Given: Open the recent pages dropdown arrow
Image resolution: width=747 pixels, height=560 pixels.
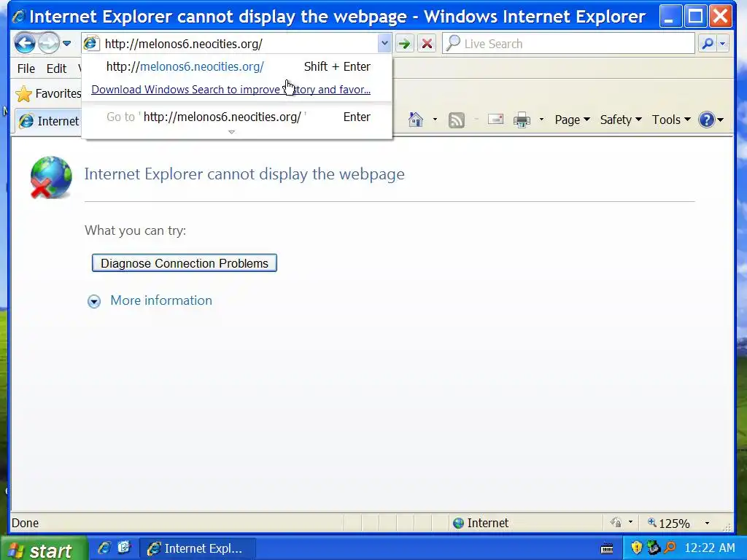Looking at the screenshot, I should (66, 44).
